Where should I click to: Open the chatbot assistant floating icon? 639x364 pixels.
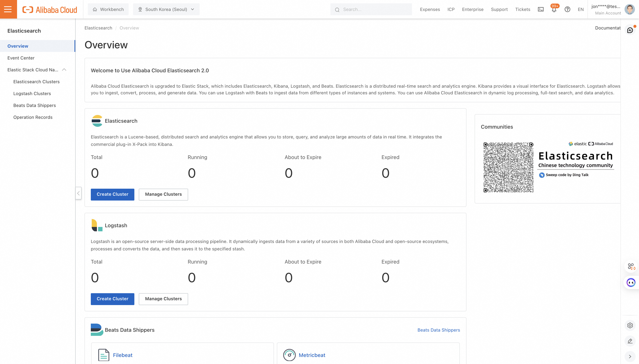pos(631,282)
